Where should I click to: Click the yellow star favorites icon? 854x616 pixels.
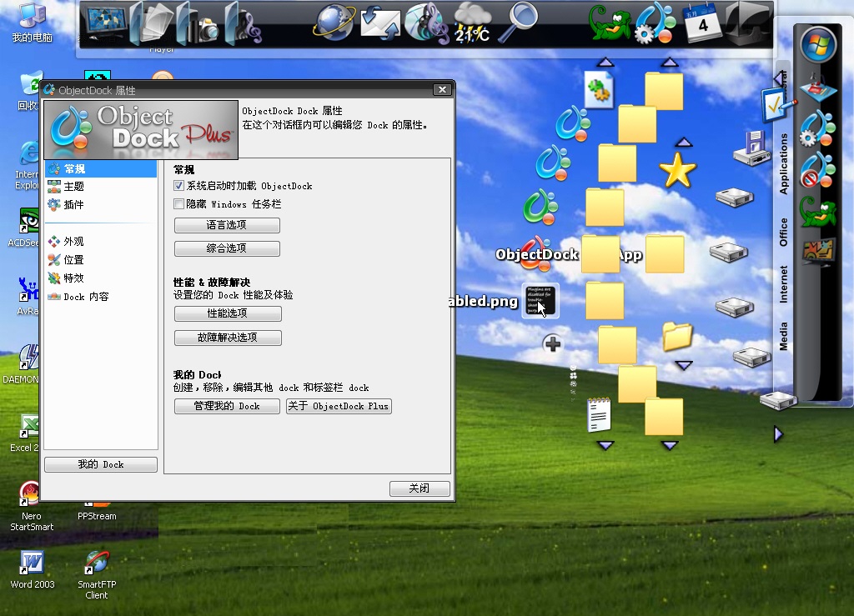677,171
